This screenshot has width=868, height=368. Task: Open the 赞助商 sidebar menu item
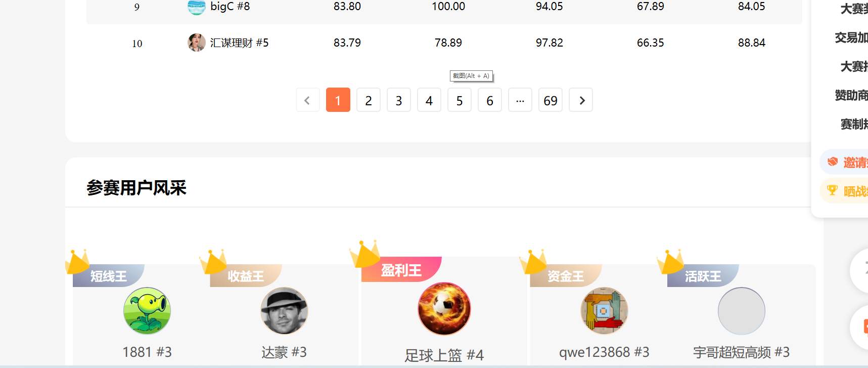pyautogui.click(x=851, y=95)
